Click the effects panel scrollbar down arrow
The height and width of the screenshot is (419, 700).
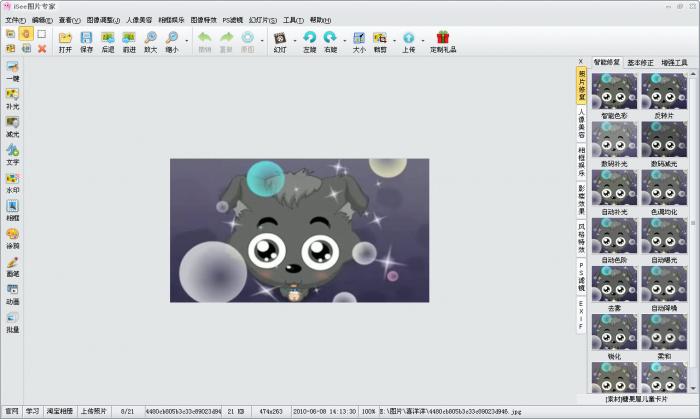(693, 389)
